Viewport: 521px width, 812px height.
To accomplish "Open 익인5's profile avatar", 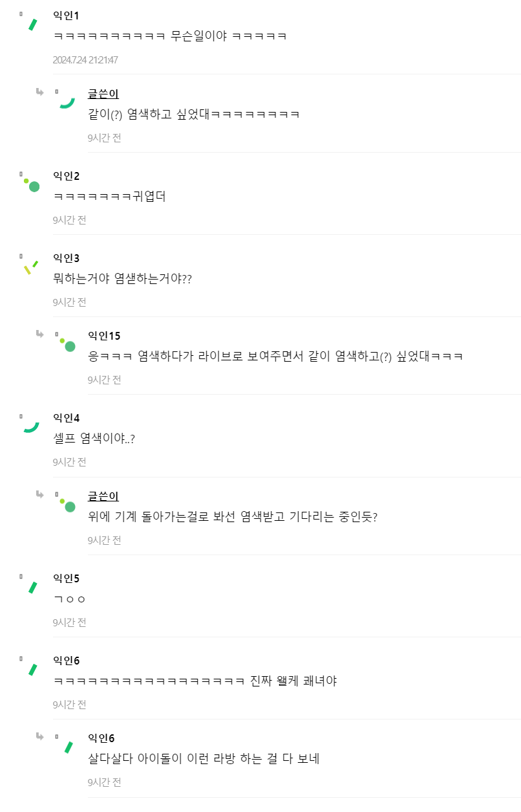I will coord(30,586).
